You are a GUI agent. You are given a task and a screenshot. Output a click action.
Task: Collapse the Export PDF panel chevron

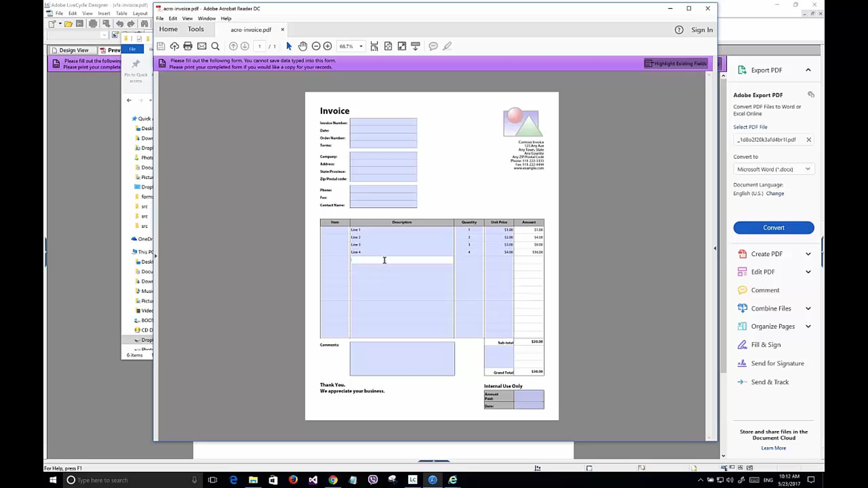point(808,70)
